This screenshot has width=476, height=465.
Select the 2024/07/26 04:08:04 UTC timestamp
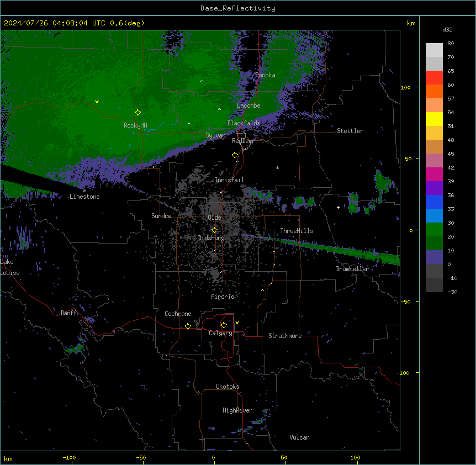click(55, 23)
